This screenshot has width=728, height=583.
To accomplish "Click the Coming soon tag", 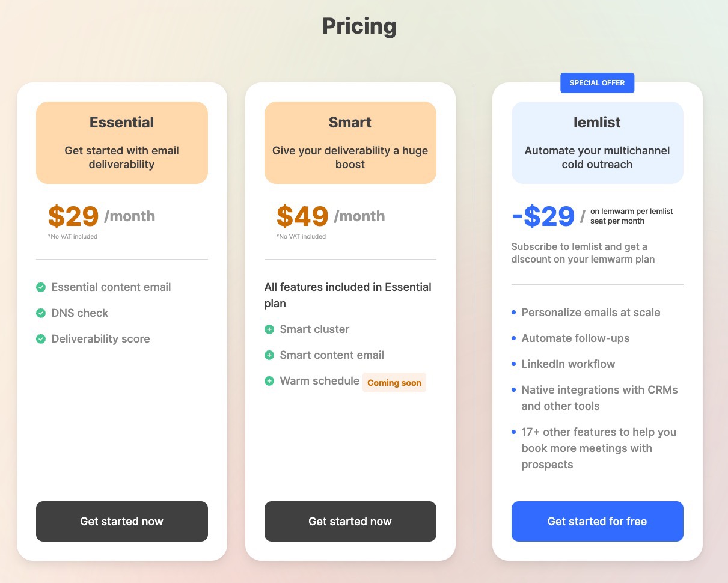I will 394,383.
